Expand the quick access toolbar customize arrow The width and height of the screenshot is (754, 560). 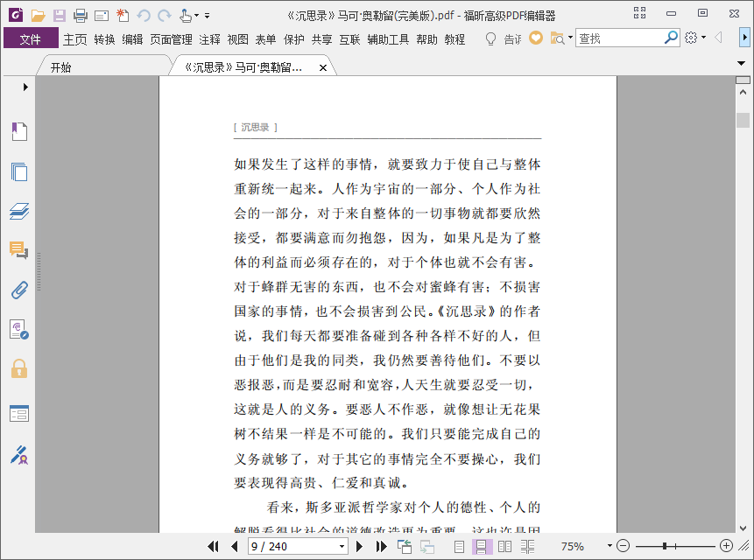point(208,16)
